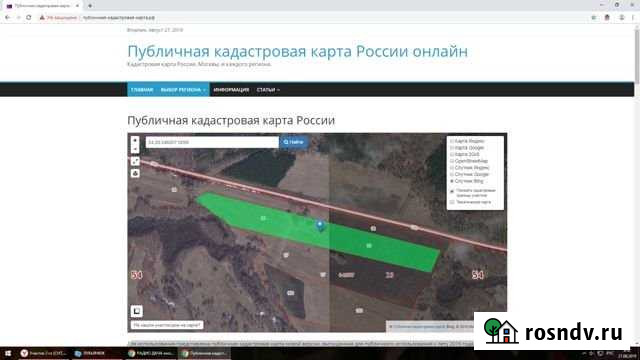Viewport: 640px width, 360px height.
Task: Select the Публичная кадастровая карта browser tab
Action: (43, 6)
